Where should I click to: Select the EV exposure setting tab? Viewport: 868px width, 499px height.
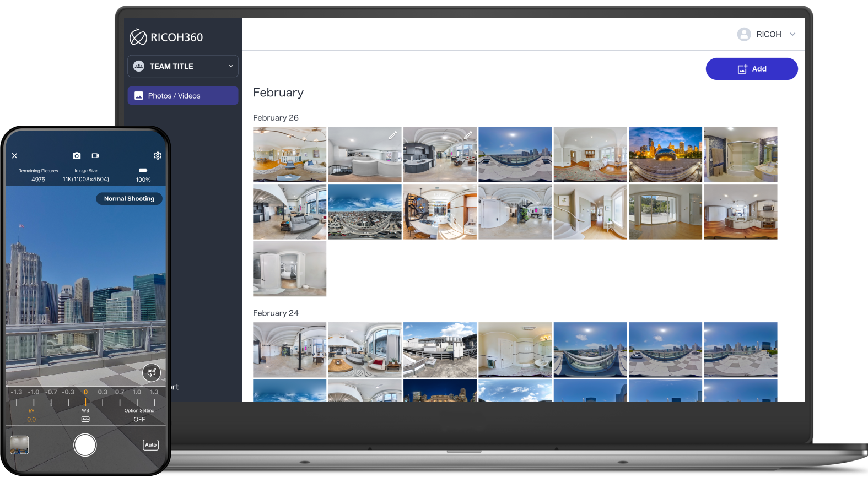click(x=31, y=416)
